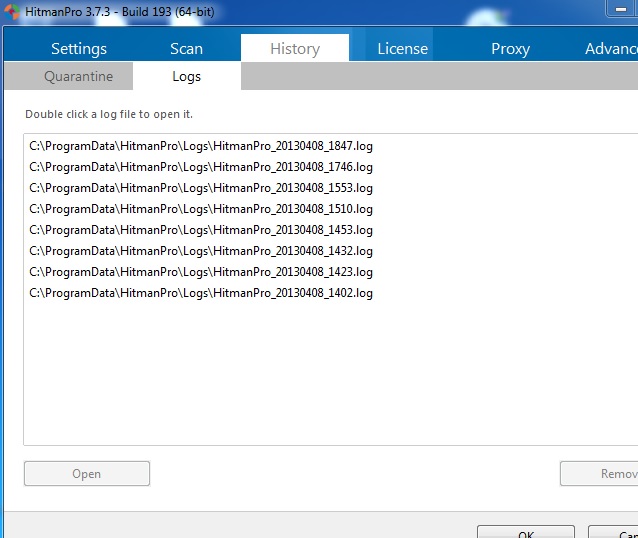Click the Cancel button
638x538 pixels.
point(613,532)
